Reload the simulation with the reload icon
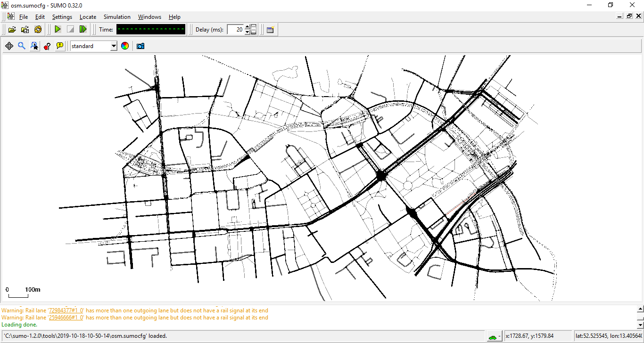Viewport: 644px width, 343px height. pos(38,30)
